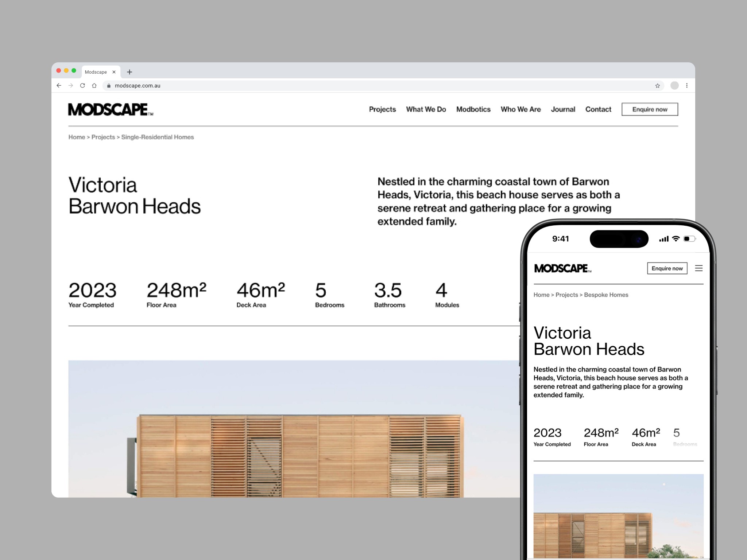Click the desktop Enquire now button

point(650,109)
